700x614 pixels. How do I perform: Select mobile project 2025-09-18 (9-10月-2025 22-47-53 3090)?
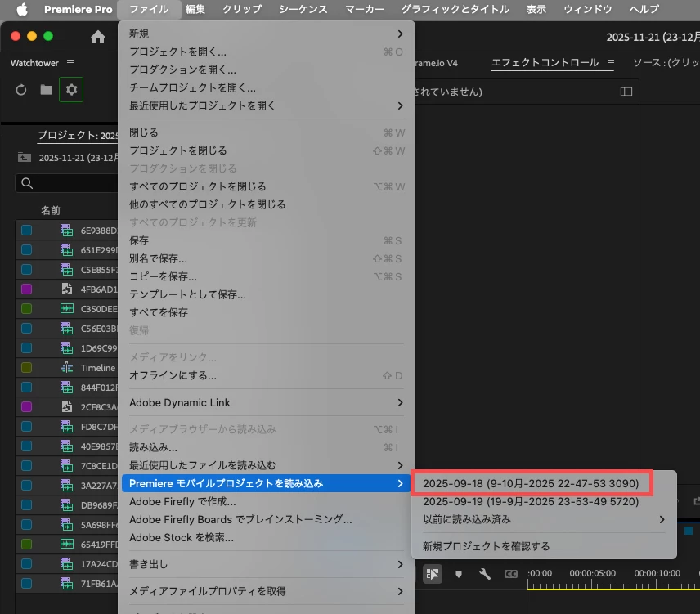click(x=531, y=483)
